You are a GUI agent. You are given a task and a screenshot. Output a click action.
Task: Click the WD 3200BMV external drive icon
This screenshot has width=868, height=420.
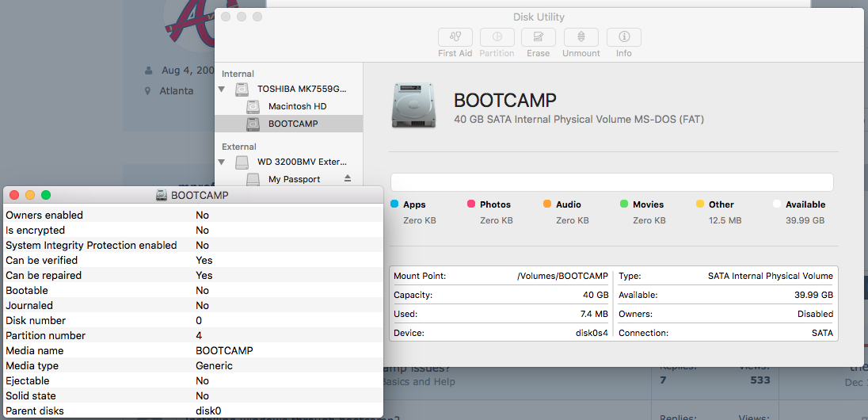click(242, 162)
